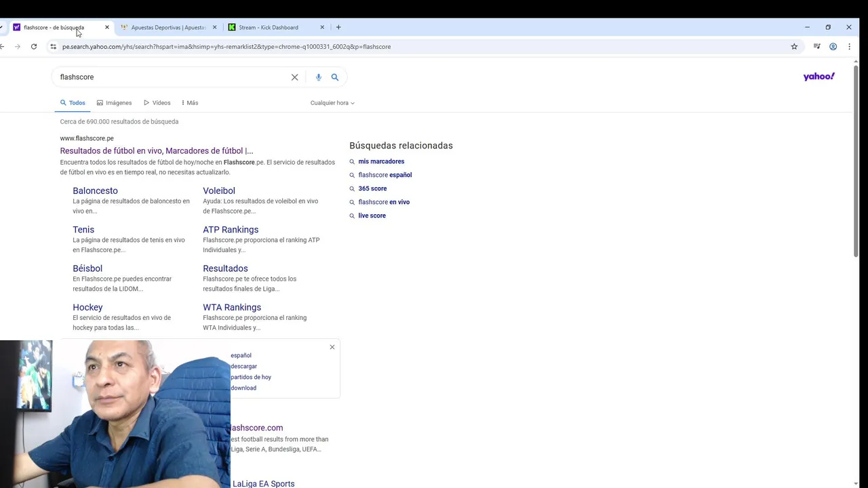
Task: Search related term mis marcadores
Action: coord(381,161)
